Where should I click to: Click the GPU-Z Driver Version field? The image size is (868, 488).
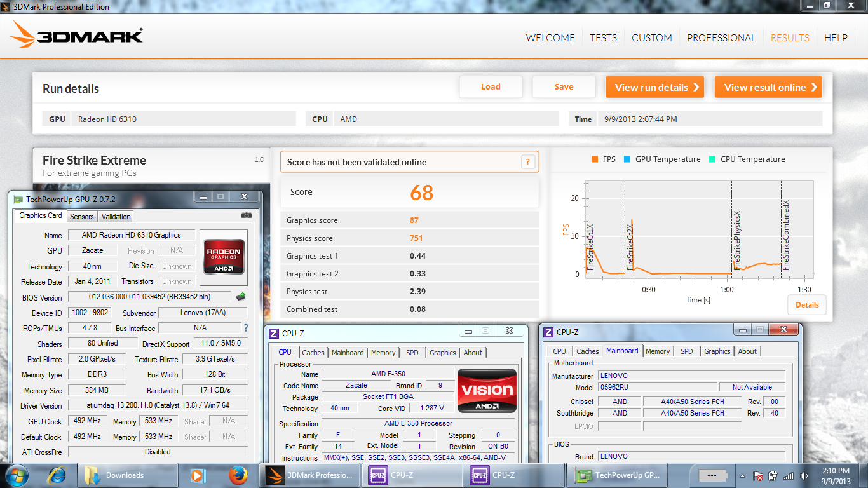[x=158, y=405]
